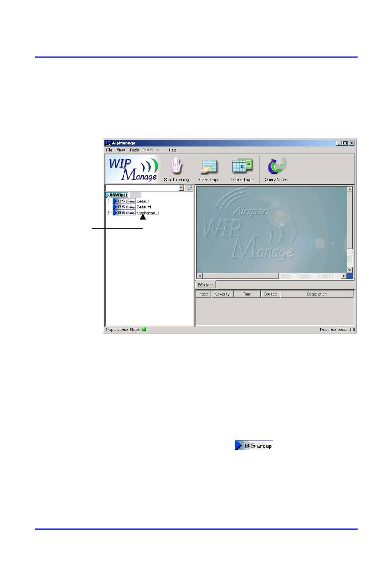This screenshot has height=586, width=392.
Task: Click the map vertical scrollbar up arrow
Action: [349, 189]
